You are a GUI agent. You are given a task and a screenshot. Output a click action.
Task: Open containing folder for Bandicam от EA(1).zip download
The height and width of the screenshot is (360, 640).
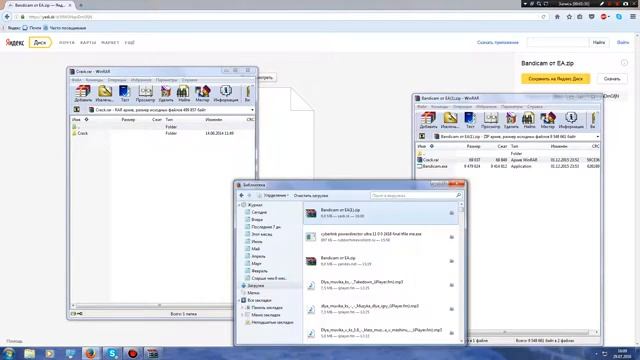(451, 213)
